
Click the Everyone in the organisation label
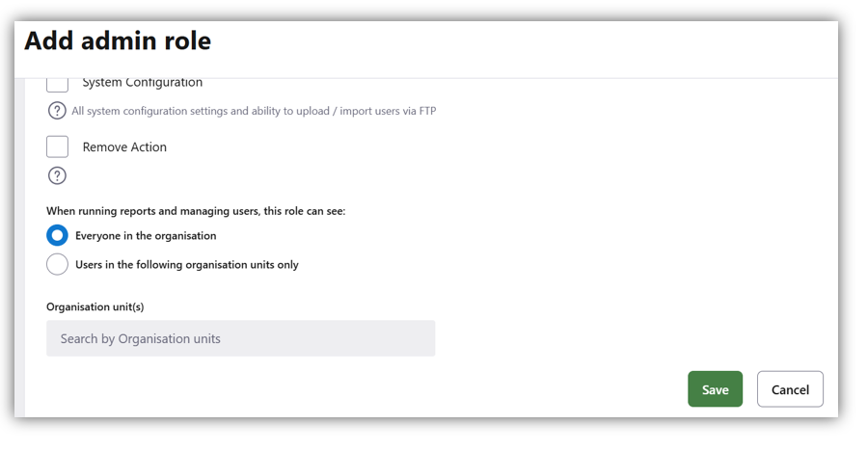146,236
